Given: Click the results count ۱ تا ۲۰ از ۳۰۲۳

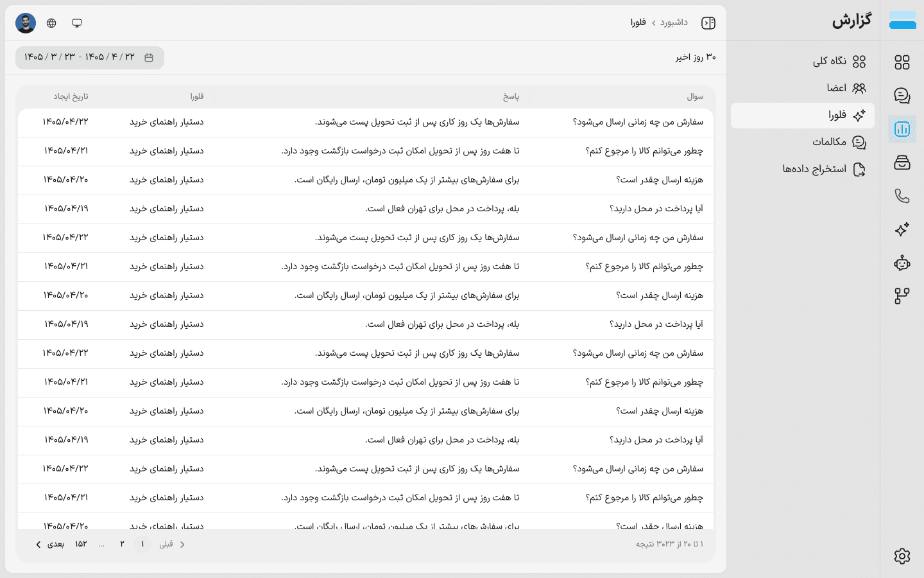Looking at the screenshot, I should tap(670, 544).
